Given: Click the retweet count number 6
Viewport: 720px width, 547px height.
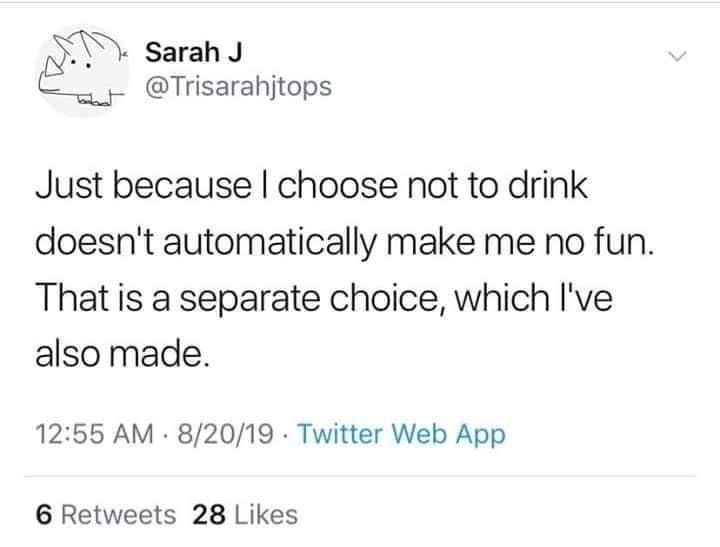Looking at the screenshot, I should pos(43,514).
